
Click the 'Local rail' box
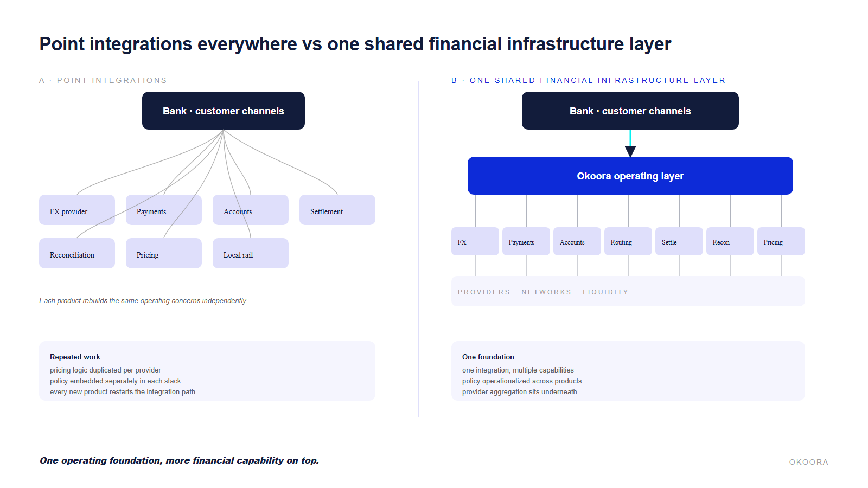[251, 253]
